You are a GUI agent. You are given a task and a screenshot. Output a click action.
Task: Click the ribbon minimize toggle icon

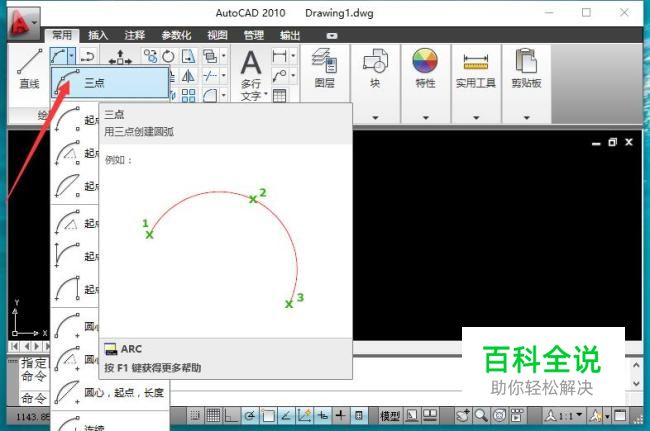332,36
